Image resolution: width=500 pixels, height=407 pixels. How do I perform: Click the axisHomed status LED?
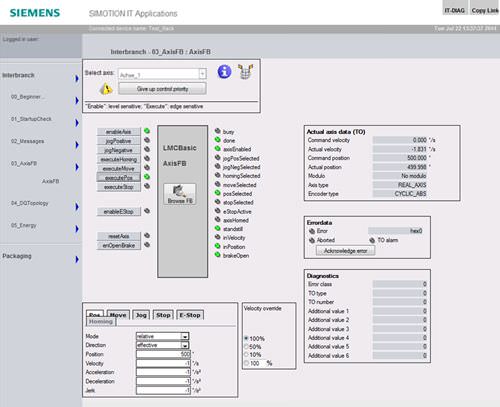[218, 219]
